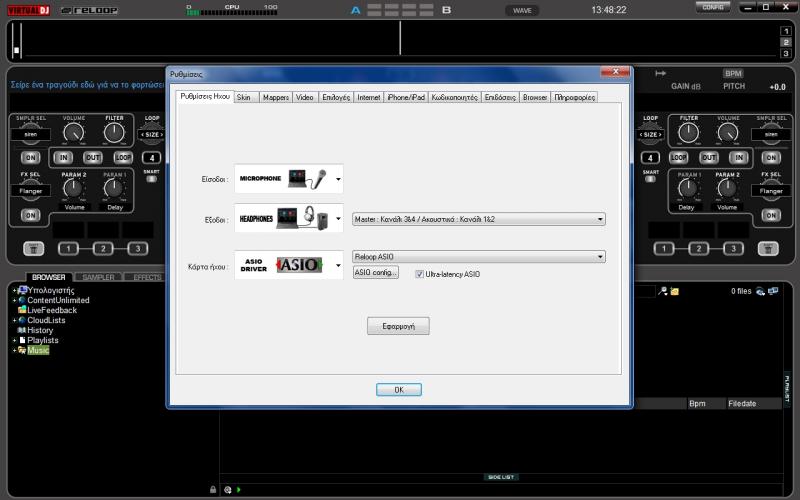
Task: Toggle right deck SMART loop switch
Action: click(x=650, y=179)
